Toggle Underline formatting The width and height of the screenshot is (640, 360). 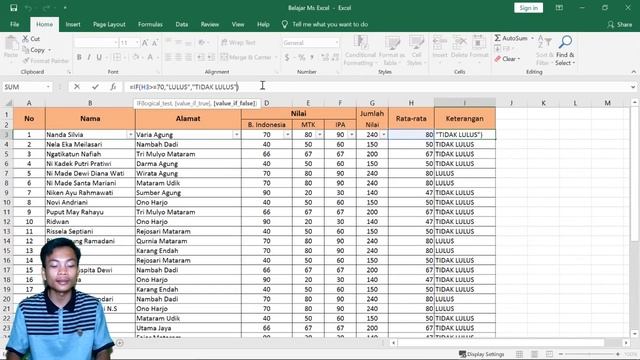pyautogui.click(x=99, y=57)
